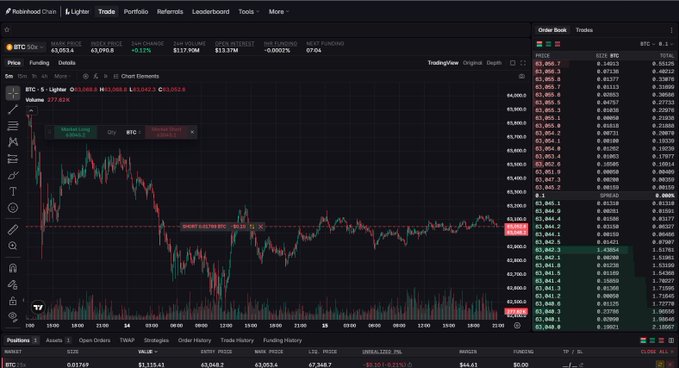Show only asks in order book
The image size is (679, 368).
pyautogui.click(x=557, y=44)
